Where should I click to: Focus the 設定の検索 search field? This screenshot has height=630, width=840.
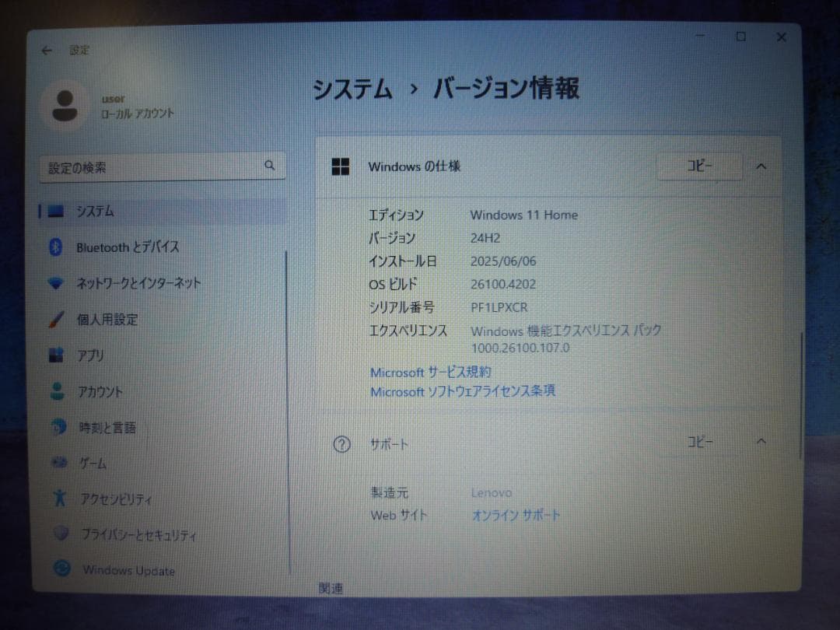(x=163, y=167)
